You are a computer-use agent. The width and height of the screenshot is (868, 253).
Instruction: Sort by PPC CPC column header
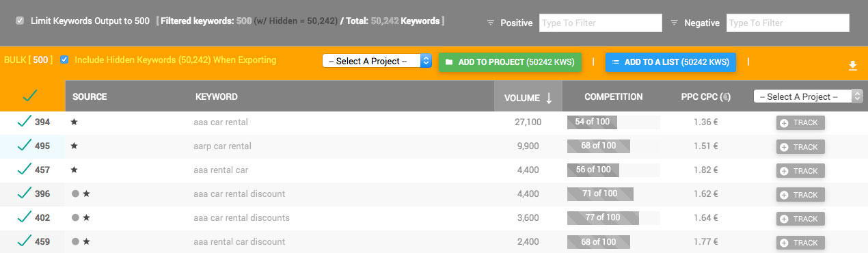[x=706, y=97]
